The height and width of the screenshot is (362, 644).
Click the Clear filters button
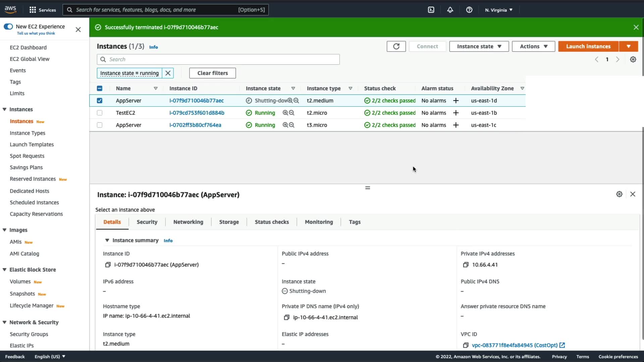tap(212, 73)
